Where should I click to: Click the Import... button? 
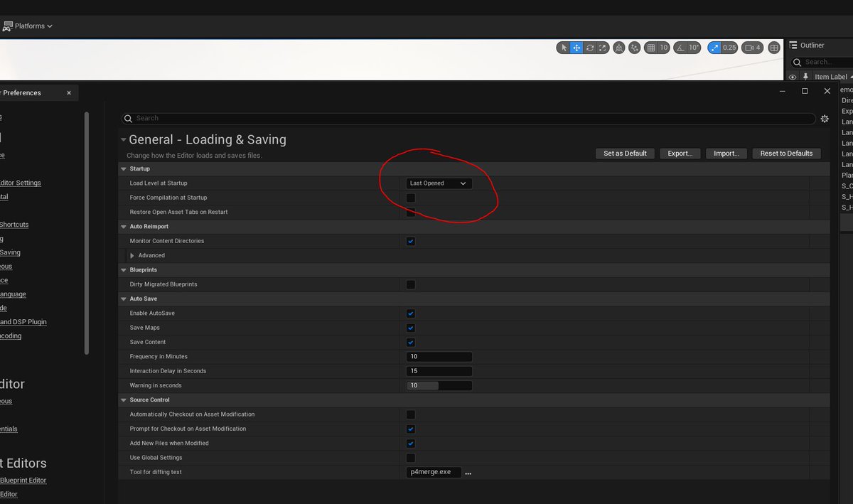click(x=726, y=154)
